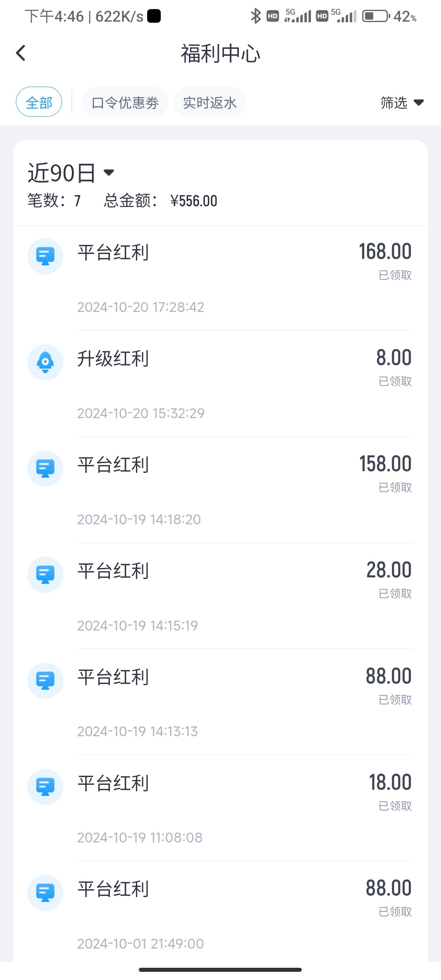
Task: Tap the 158.00 platform bonus monitor icon
Action: click(45, 468)
